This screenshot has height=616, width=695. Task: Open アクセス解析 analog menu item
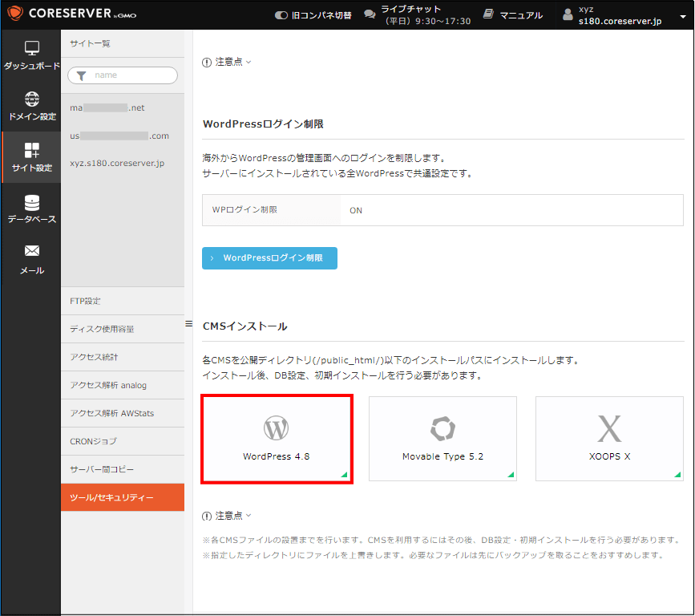tap(123, 385)
